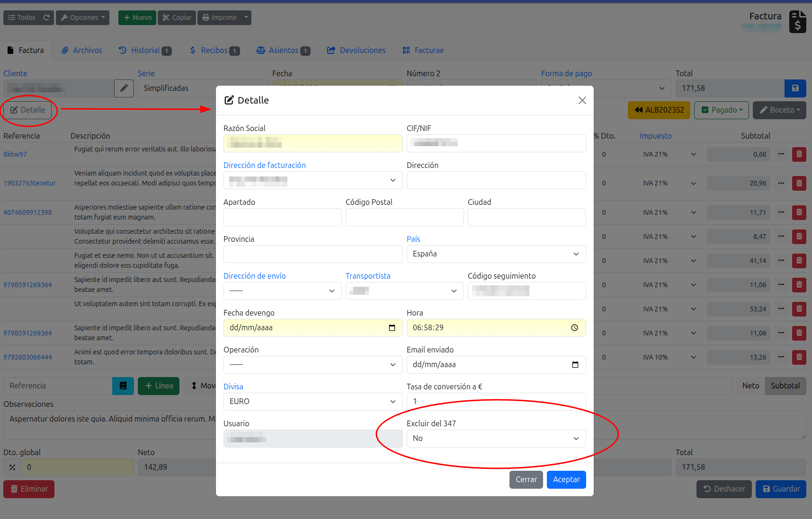This screenshot has height=519, width=812.
Task: Open the Asientos tab
Action: coord(283,51)
